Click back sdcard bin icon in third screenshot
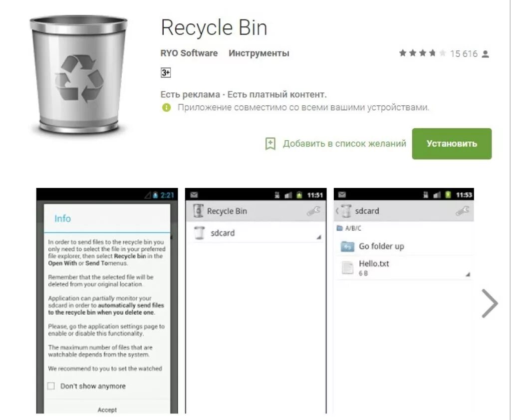This screenshot has width=511, height=420. pyautogui.click(x=346, y=211)
